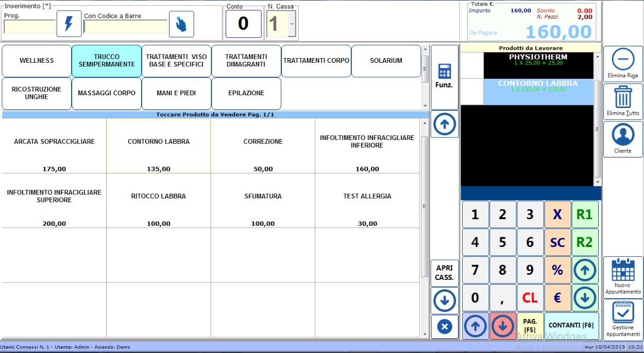The width and height of the screenshot is (644, 353).
Task: Tap the % percent key
Action: coord(557,270)
